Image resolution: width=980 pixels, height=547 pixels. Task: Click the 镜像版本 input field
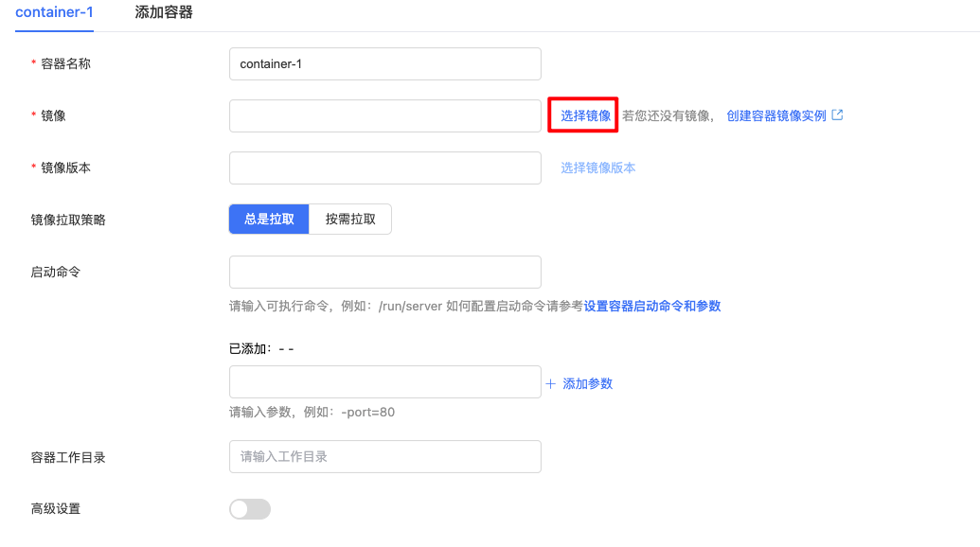384,168
